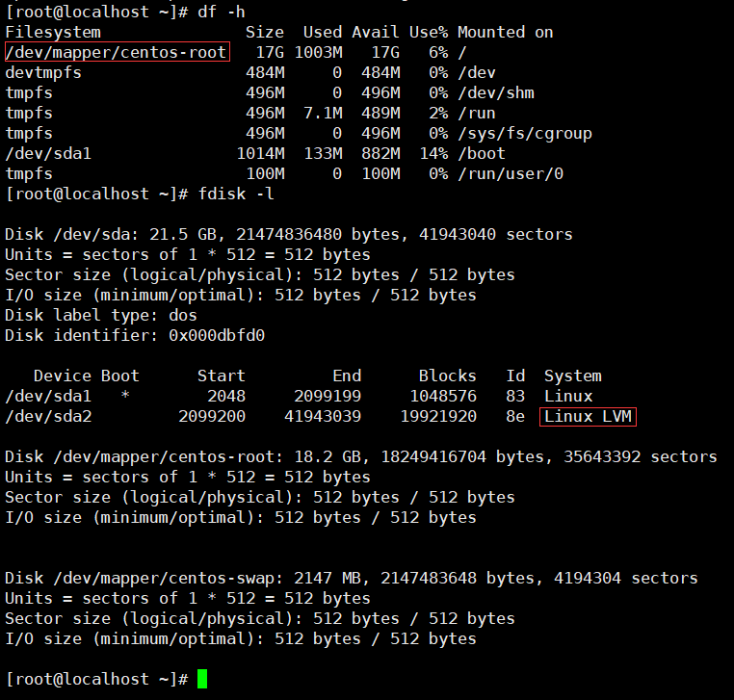Click the /run/user/0 mount point

(511, 174)
